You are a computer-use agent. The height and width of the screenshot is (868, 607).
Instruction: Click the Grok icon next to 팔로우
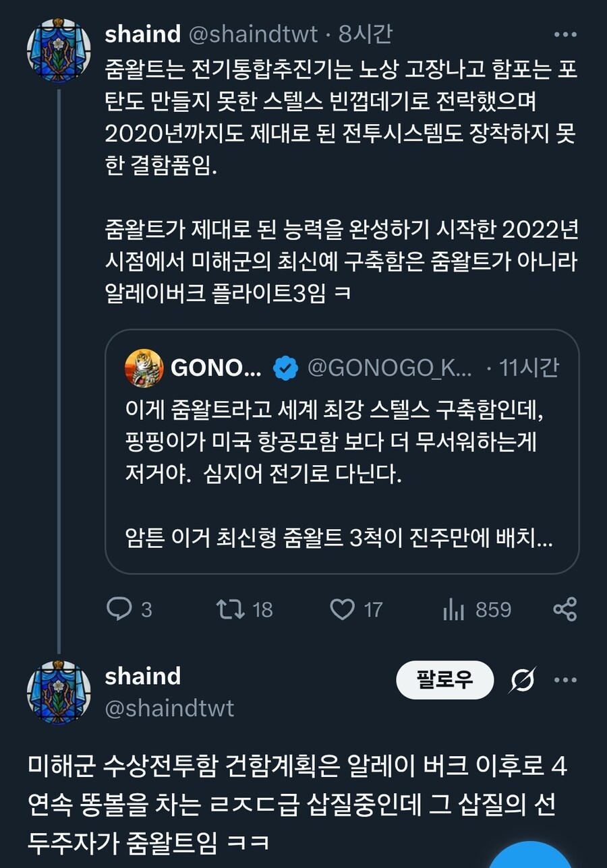[x=523, y=680]
